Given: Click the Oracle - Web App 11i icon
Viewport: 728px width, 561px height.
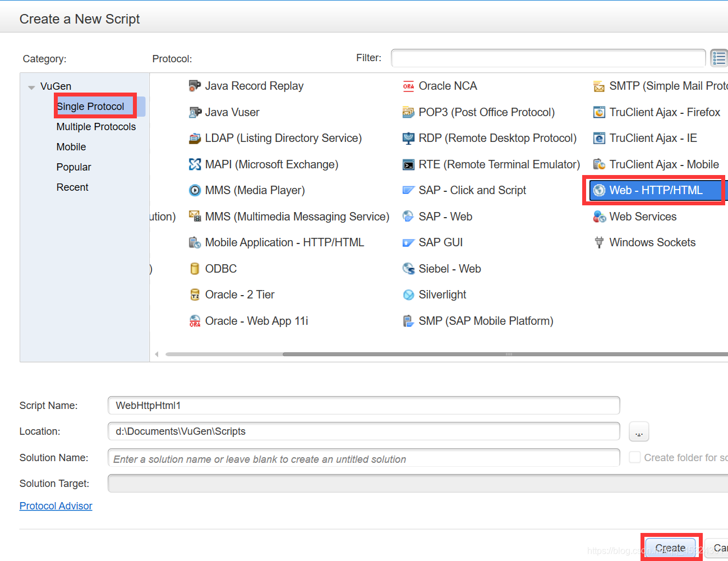Looking at the screenshot, I should point(195,321).
